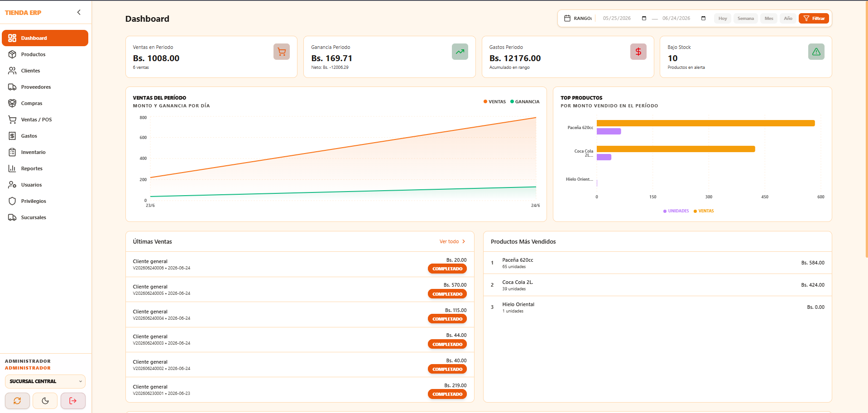Collapse the sidebar with the chevron arrow
Viewport: 868px width, 413px height.
click(79, 12)
